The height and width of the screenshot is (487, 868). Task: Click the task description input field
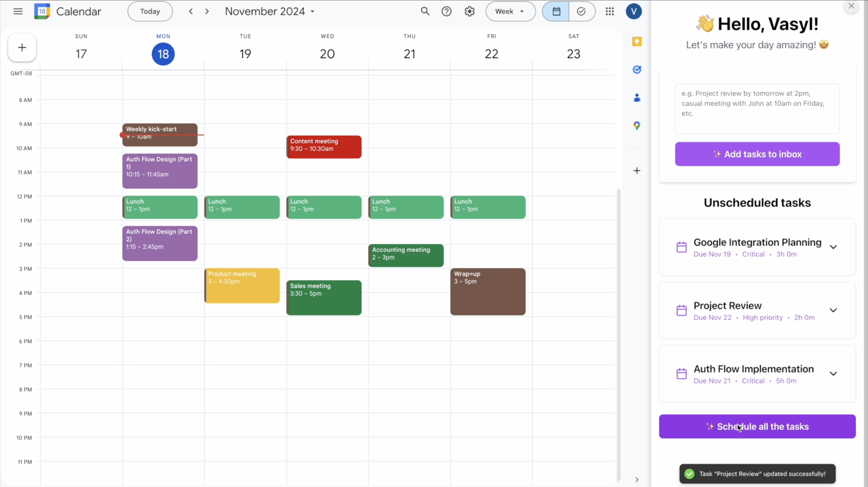757,109
